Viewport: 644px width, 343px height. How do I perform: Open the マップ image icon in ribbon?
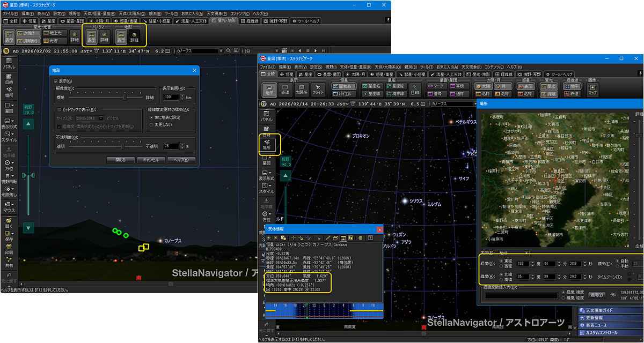click(592, 89)
